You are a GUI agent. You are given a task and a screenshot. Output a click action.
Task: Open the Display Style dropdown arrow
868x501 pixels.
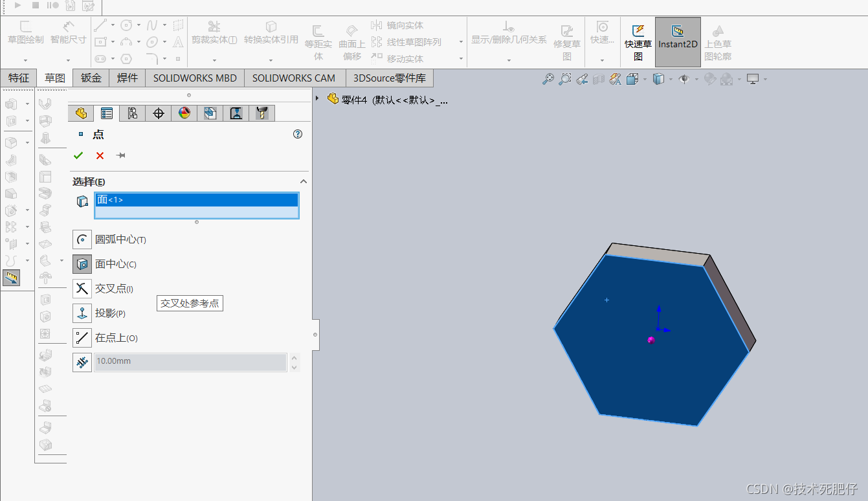pyautogui.click(x=670, y=79)
